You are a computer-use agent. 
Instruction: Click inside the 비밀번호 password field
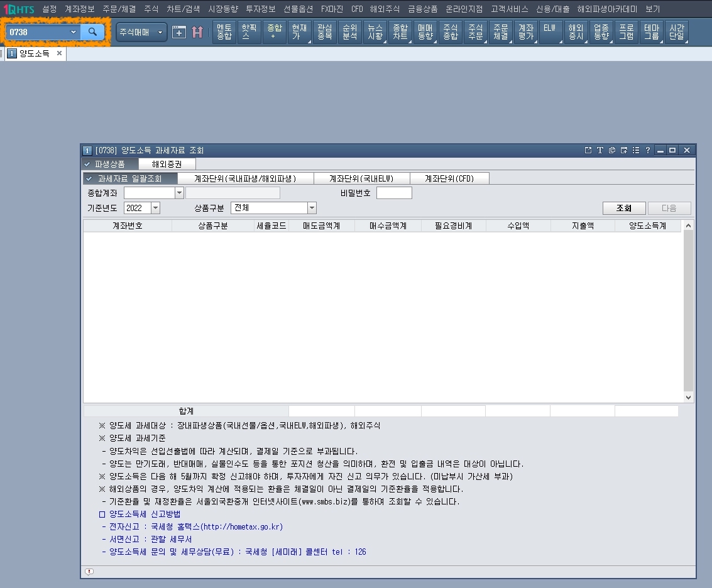(394, 193)
